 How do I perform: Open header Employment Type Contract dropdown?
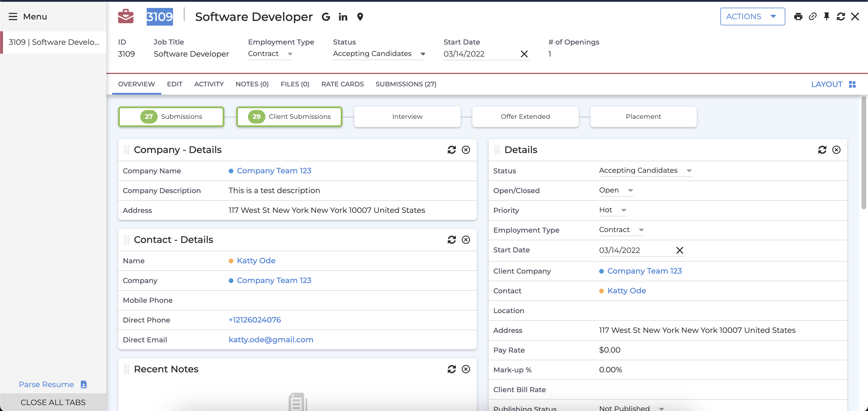(270, 54)
